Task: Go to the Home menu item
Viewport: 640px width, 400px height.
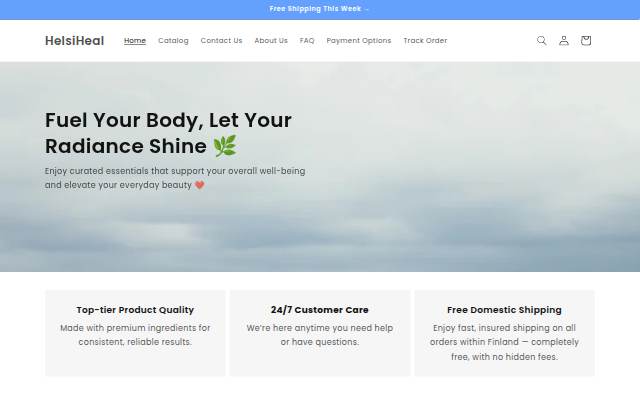Action: [135, 40]
